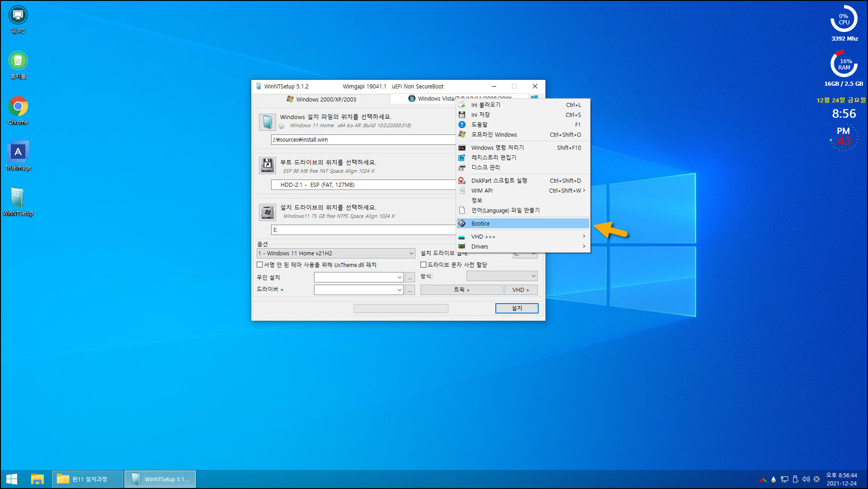This screenshot has height=489, width=868.
Task: Select Windows 명령 처리기 menu entry
Action: 523,148
